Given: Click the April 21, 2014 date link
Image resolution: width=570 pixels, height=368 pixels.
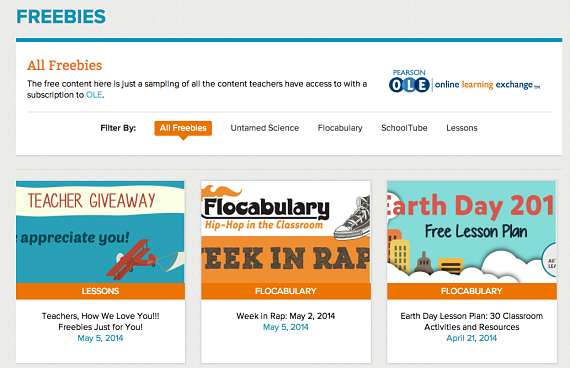Looking at the screenshot, I should pyautogui.click(x=471, y=338).
